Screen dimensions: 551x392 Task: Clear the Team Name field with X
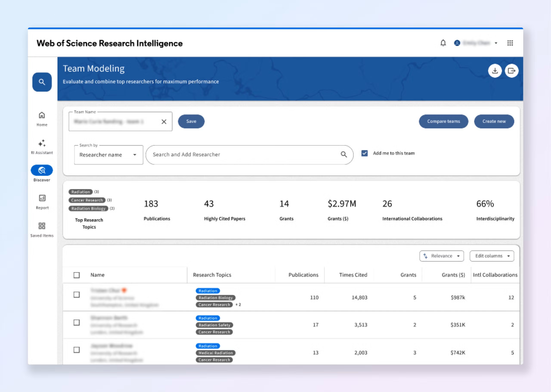[x=164, y=122]
